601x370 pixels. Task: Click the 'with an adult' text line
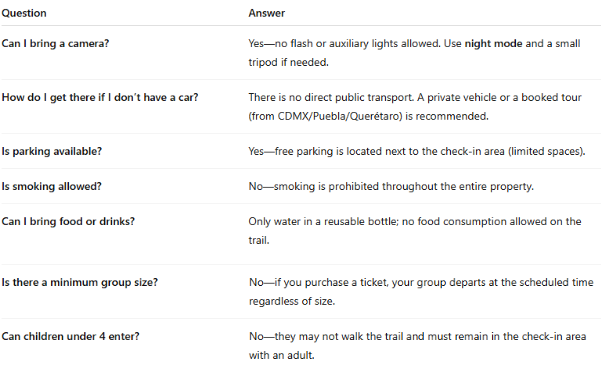281,355
